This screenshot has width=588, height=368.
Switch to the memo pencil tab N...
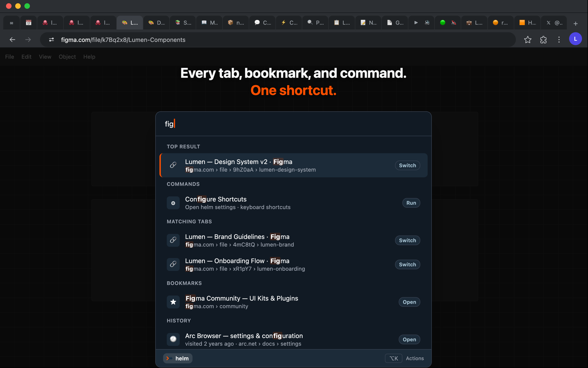[368, 23]
